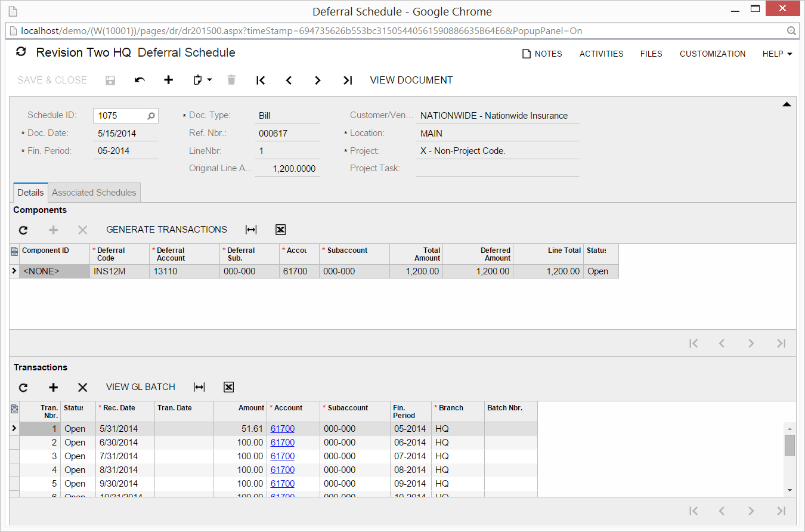Viewport: 805px width, 532px height.
Task: Click the View GL Batch button
Action: [x=141, y=387]
